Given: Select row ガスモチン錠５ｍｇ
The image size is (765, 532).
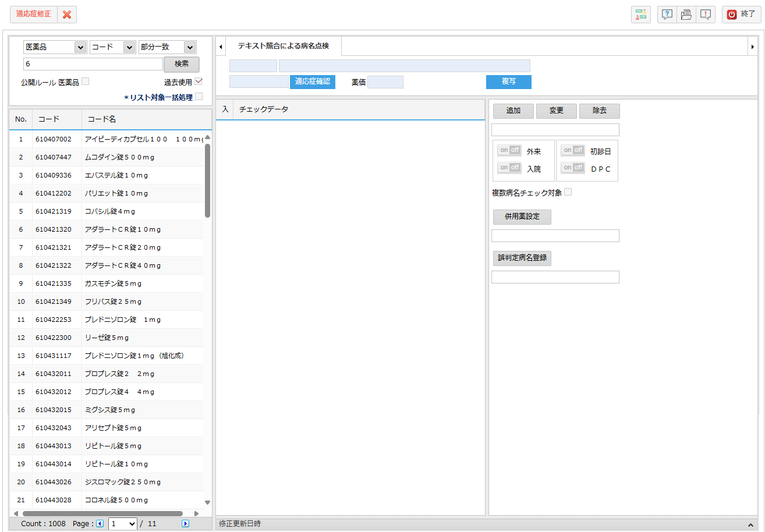Looking at the screenshot, I should tap(107, 283).
